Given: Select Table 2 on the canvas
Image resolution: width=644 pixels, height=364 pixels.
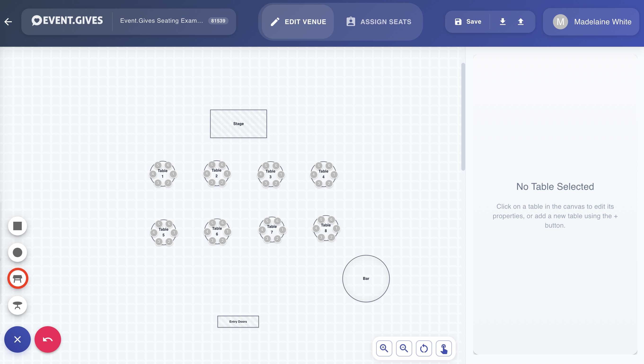Looking at the screenshot, I should pyautogui.click(x=217, y=173).
